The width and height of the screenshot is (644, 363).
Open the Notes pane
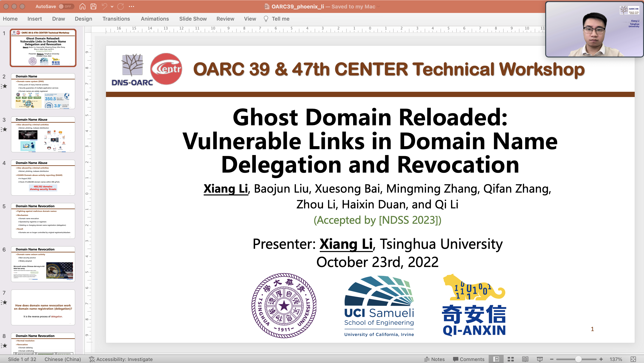[x=435, y=359]
